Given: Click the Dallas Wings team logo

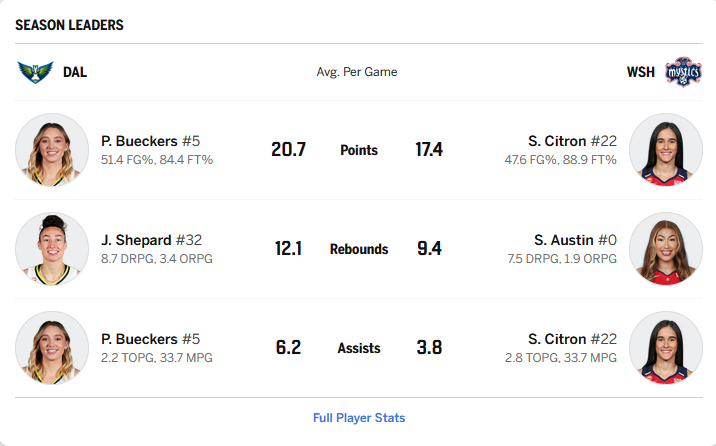Looking at the screenshot, I should pyautogui.click(x=35, y=72).
